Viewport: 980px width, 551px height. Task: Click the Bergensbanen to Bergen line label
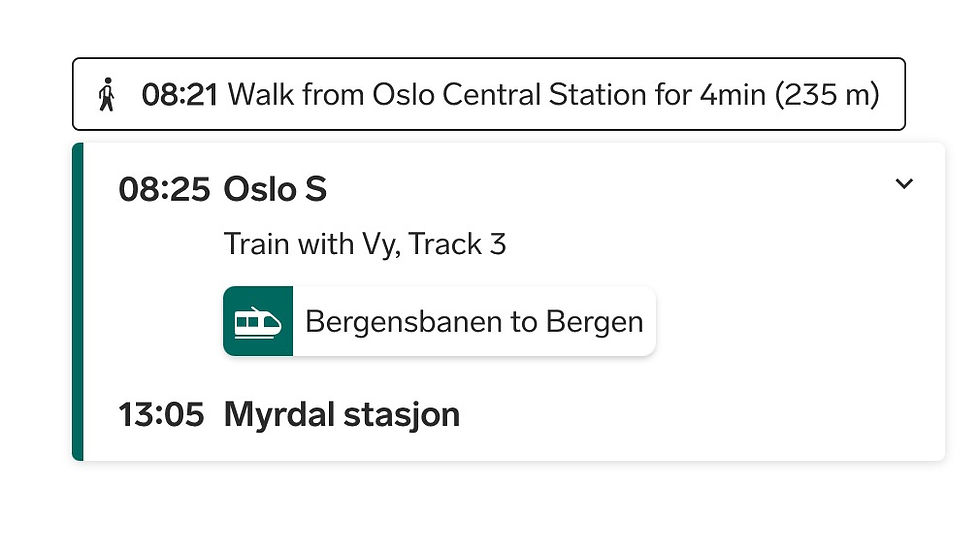pyautogui.click(x=473, y=322)
